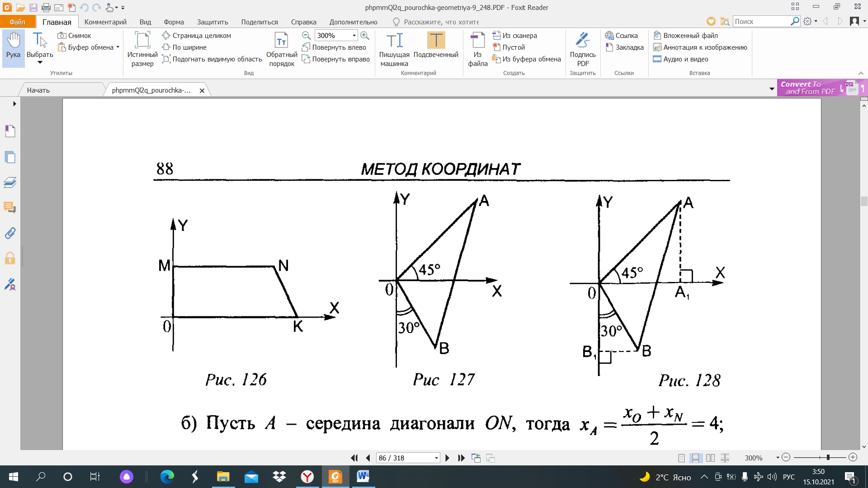The width and height of the screenshot is (868, 488).
Task: Click the status bar zoom slider handle
Action: click(x=828, y=457)
